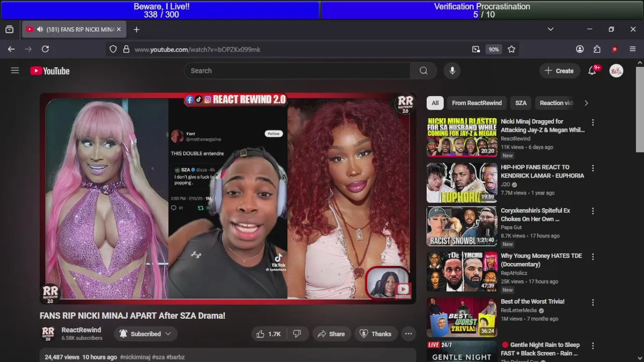Send Thanks to the creator

tap(375, 334)
